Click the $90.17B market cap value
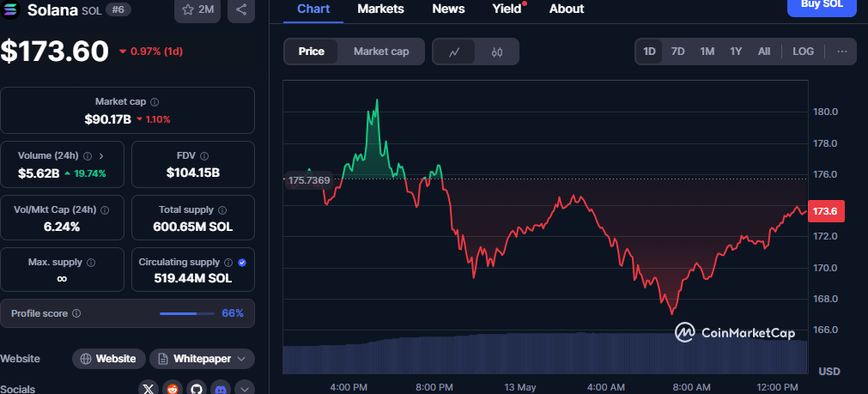The image size is (868, 394). [107, 119]
